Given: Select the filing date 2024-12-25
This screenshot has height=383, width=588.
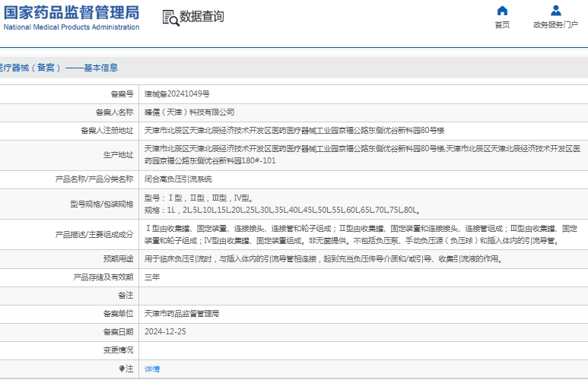Looking at the screenshot, I should pos(165,331).
